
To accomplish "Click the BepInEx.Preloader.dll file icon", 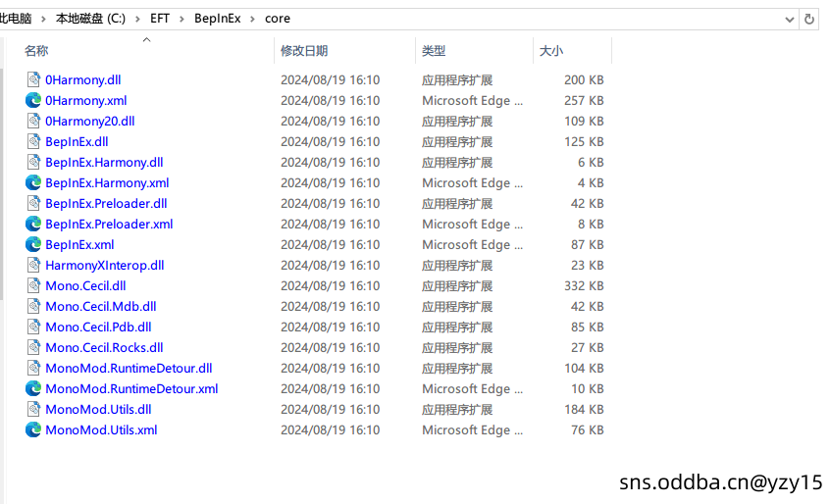I will 33,204.
